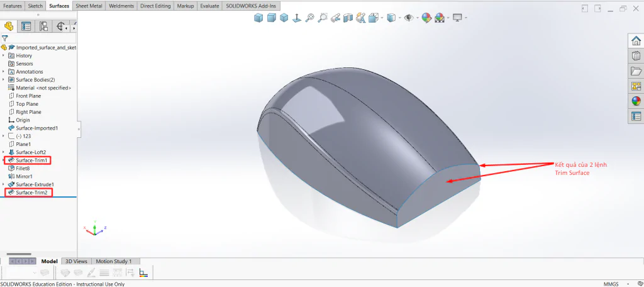This screenshot has width=644, height=287.
Task: Expand the Surface-Loft2 feature node
Action: (x=4, y=152)
